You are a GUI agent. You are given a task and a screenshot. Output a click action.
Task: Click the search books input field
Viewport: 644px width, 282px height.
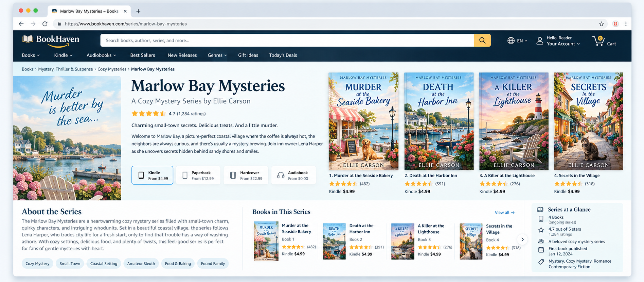(x=287, y=40)
